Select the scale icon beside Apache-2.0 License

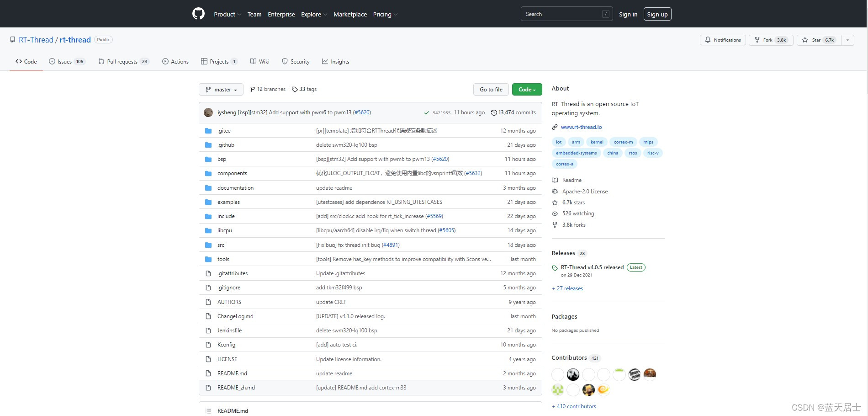click(x=555, y=192)
